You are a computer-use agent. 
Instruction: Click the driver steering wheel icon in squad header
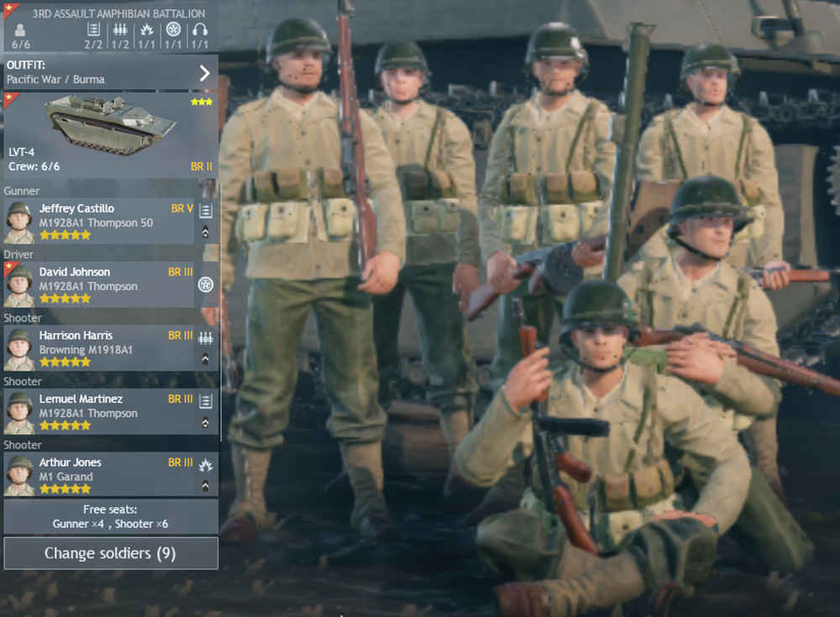pos(173,29)
